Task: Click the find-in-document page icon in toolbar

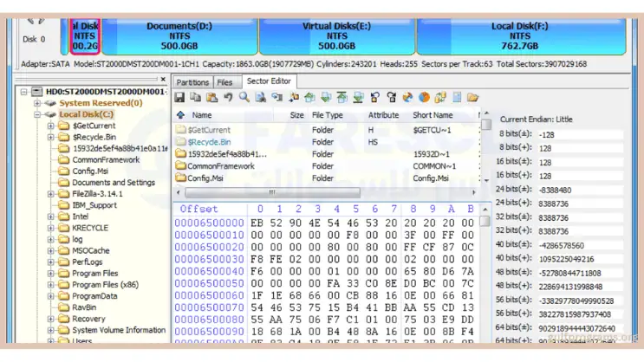Action: click(x=261, y=97)
